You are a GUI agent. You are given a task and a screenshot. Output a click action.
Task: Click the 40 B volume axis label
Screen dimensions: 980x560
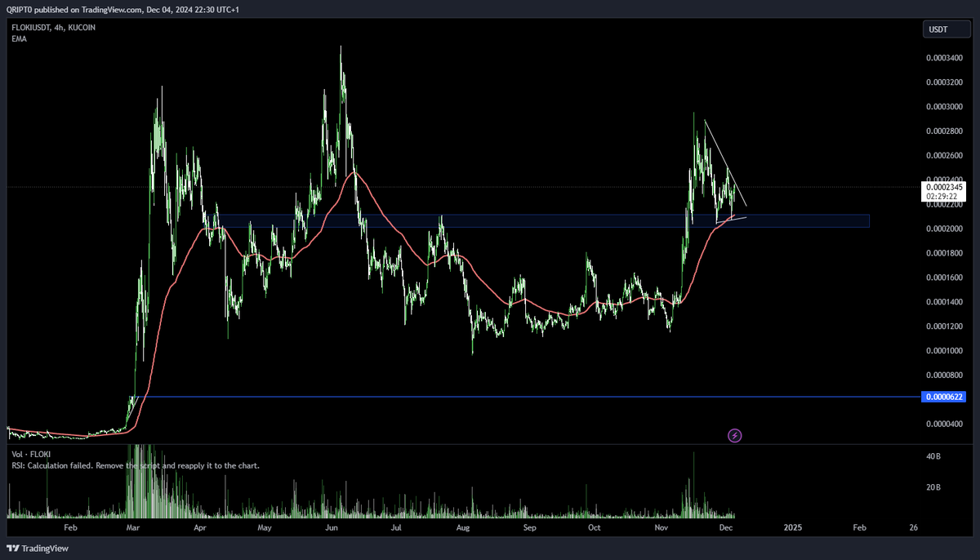(x=934, y=456)
